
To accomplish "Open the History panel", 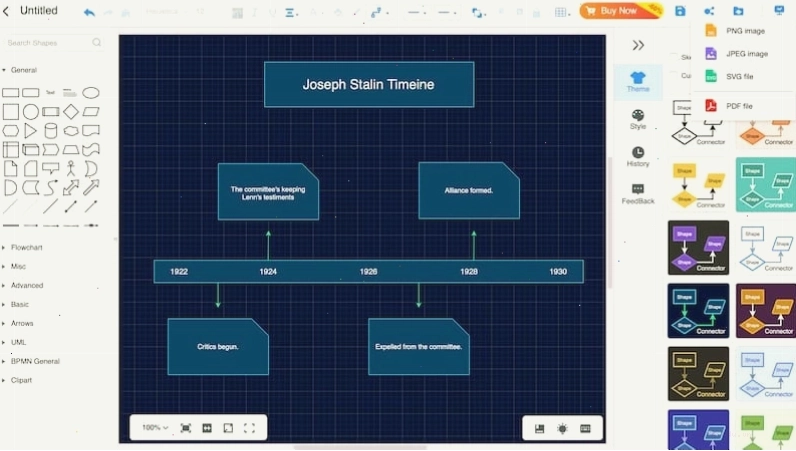I will (638, 156).
